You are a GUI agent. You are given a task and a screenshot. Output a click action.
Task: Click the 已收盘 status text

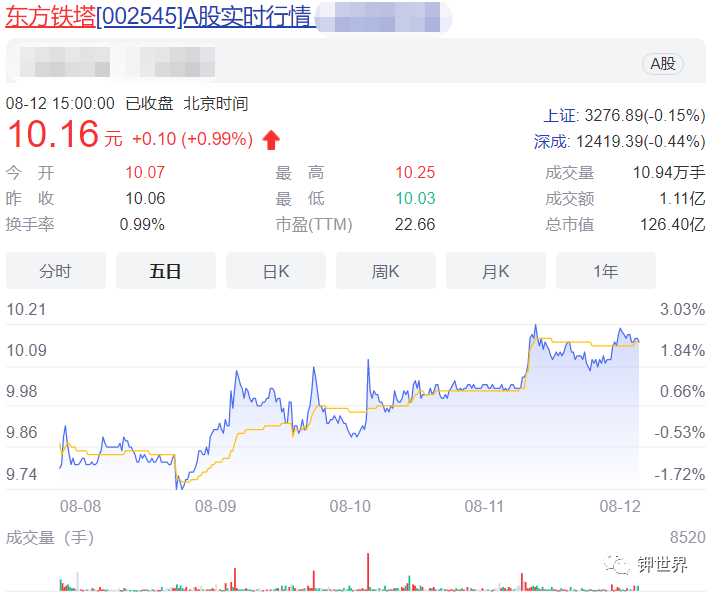(x=149, y=104)
